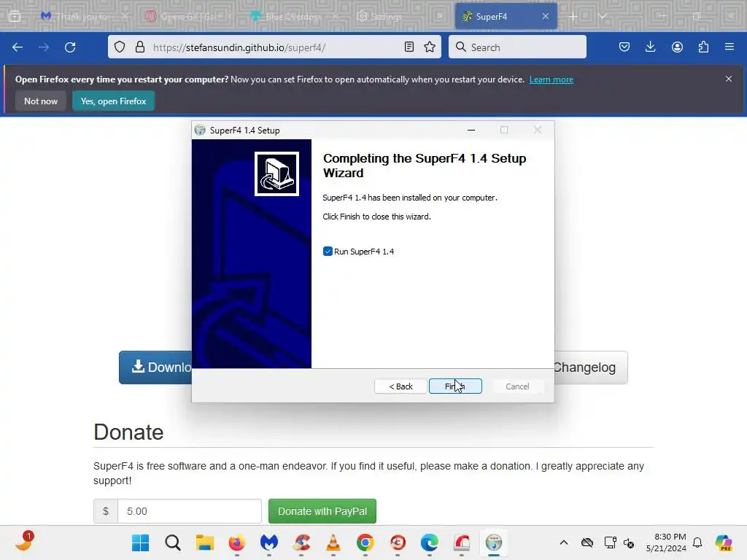747x560 pixels.
Task: Open Malwarebytes from taskbar
Action: point(269,542)
